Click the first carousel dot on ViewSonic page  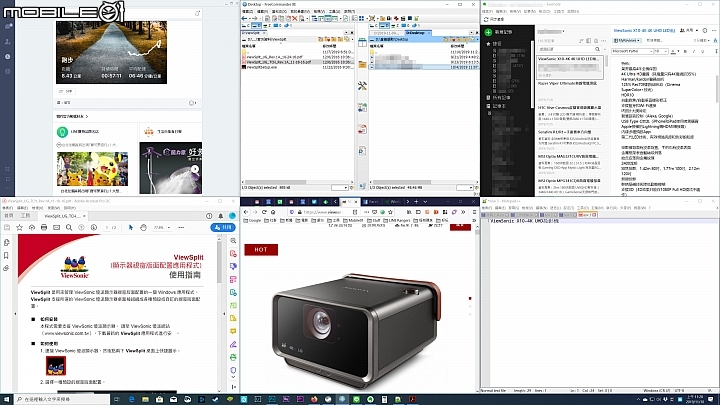470,298
